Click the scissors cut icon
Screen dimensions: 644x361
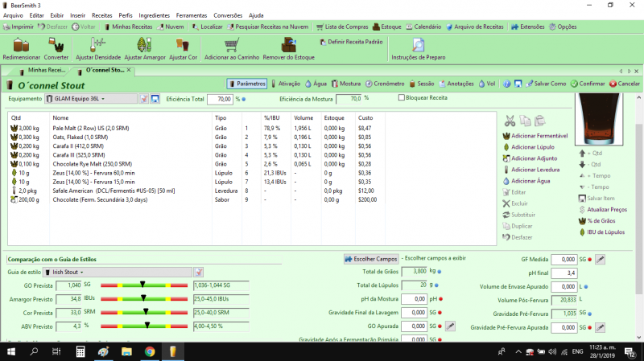(x=510, y=121)
